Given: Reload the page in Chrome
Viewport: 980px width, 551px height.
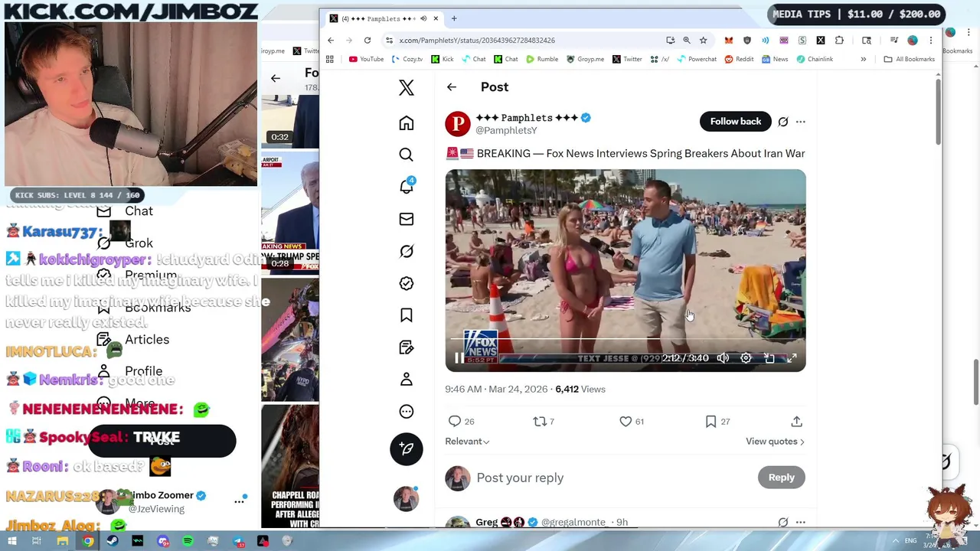Looking at the screenshot, I should [367, 41].
